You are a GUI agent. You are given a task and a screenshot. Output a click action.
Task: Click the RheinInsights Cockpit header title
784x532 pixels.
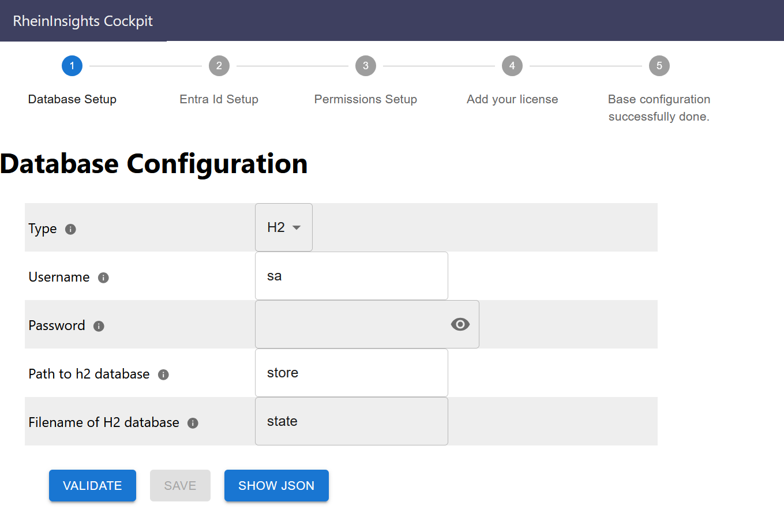point(82,21)
